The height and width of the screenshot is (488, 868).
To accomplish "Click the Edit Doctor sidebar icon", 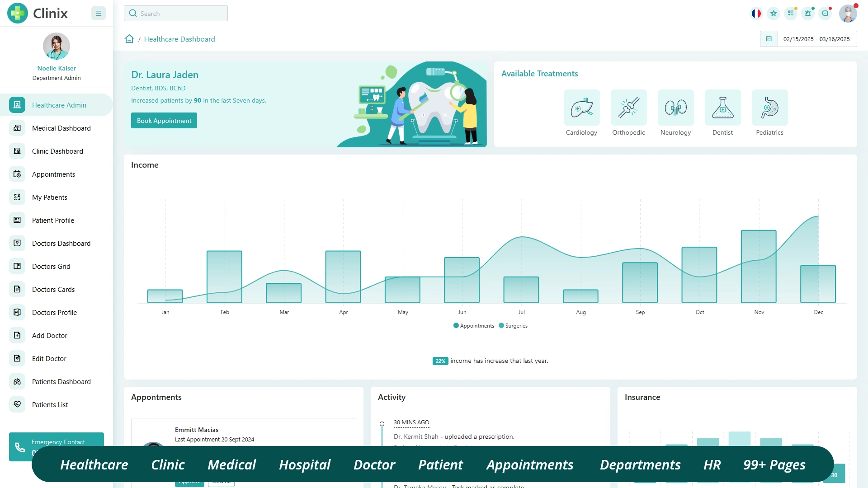I will tap(17, 358).
